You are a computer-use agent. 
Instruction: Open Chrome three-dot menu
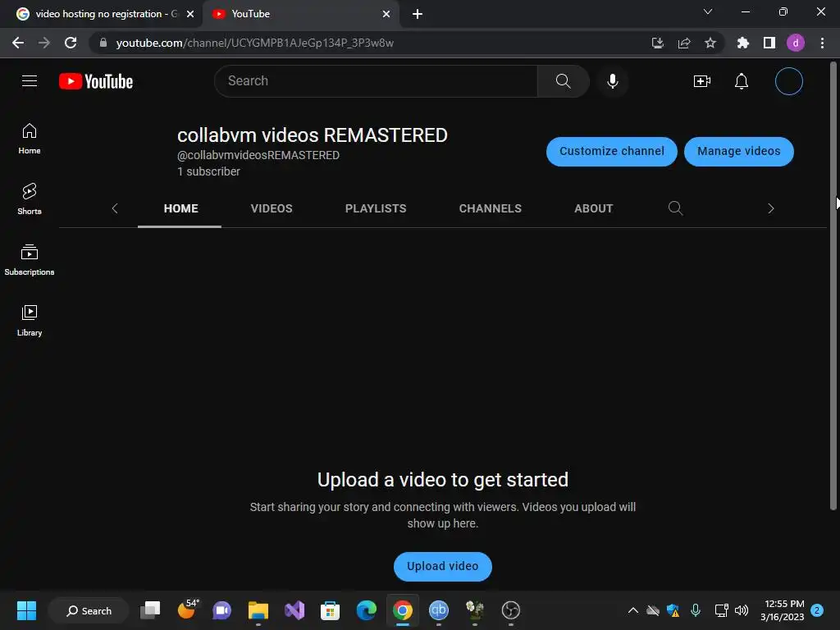tap(822, 43)
